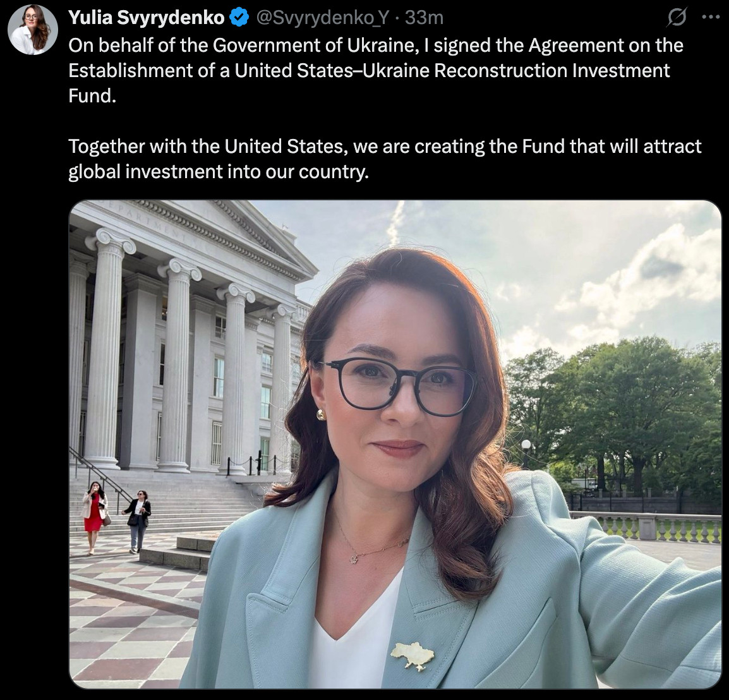Click the paragraph starting "Together with the United States"
This screenshot has width=729, height=700.
click(x=385, y=159)
